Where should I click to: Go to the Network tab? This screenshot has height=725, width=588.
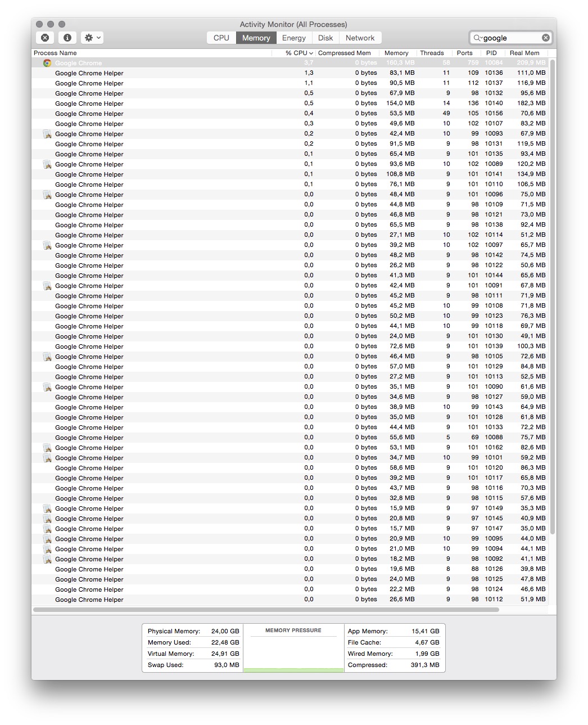coord(360,38)
